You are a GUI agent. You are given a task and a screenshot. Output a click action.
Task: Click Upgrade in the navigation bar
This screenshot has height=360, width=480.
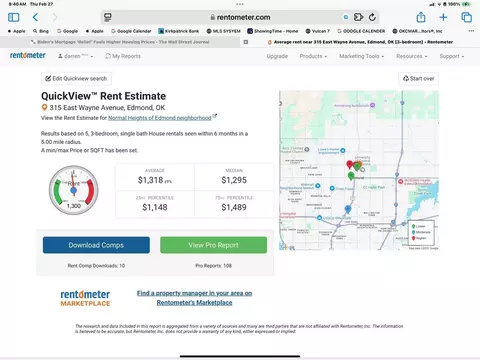(x=277, y=56)
